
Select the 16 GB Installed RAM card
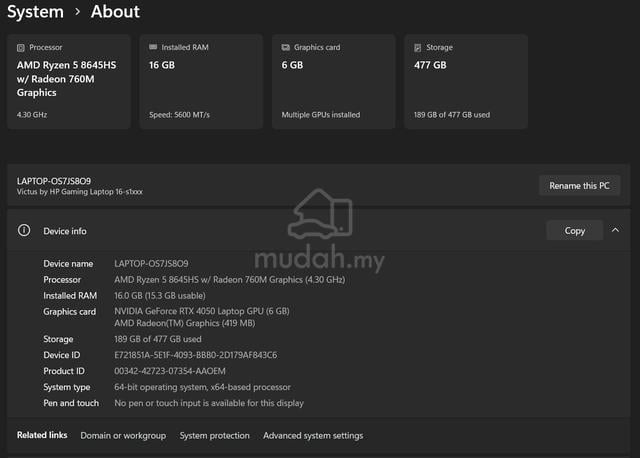(201, 82)
